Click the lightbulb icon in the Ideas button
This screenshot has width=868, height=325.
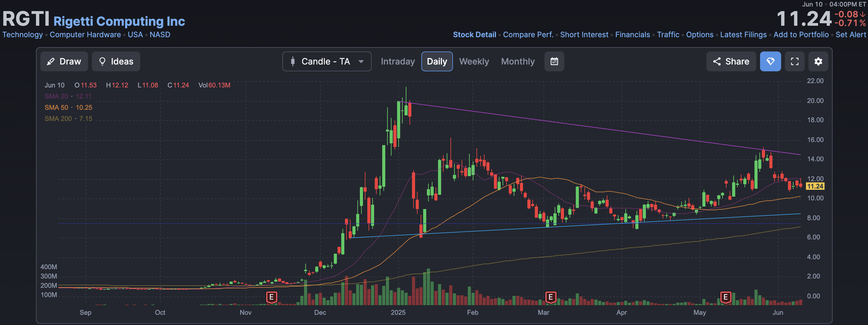[102, 61]
